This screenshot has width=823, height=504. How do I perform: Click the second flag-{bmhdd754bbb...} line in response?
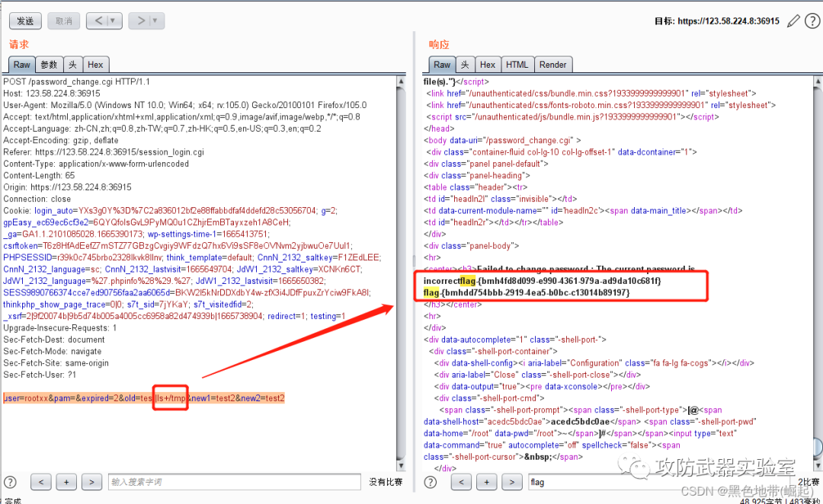coord(527,292)
